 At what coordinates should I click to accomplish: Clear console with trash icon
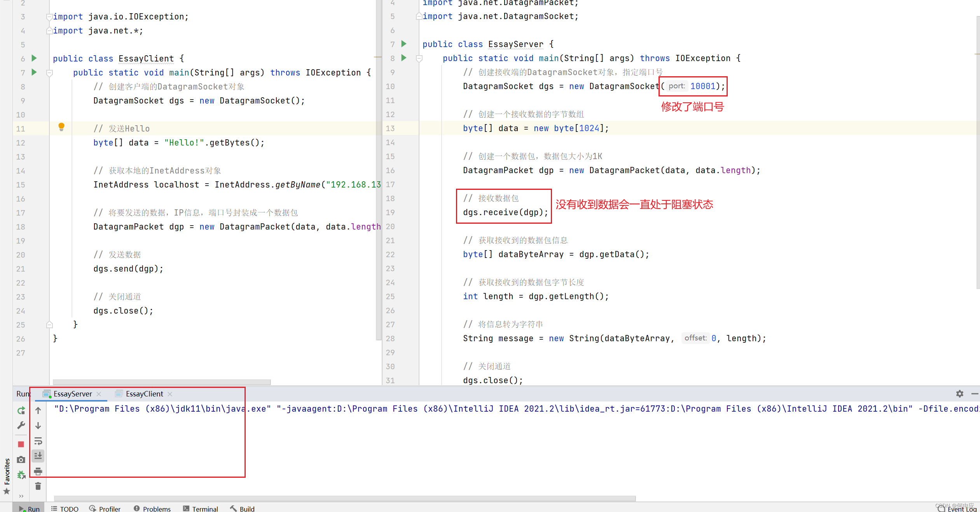[38, 486]
